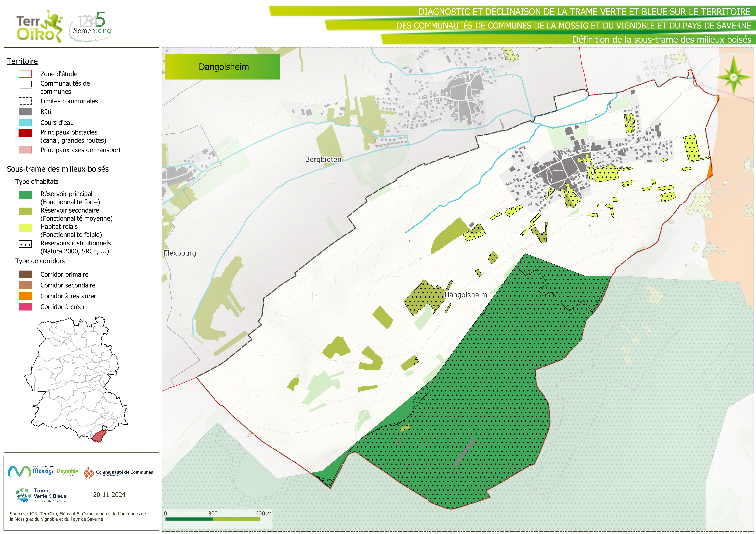Click the Mossig et Vignoble logo
This screenshot has height=534, width=756.
tap(43, 471)
